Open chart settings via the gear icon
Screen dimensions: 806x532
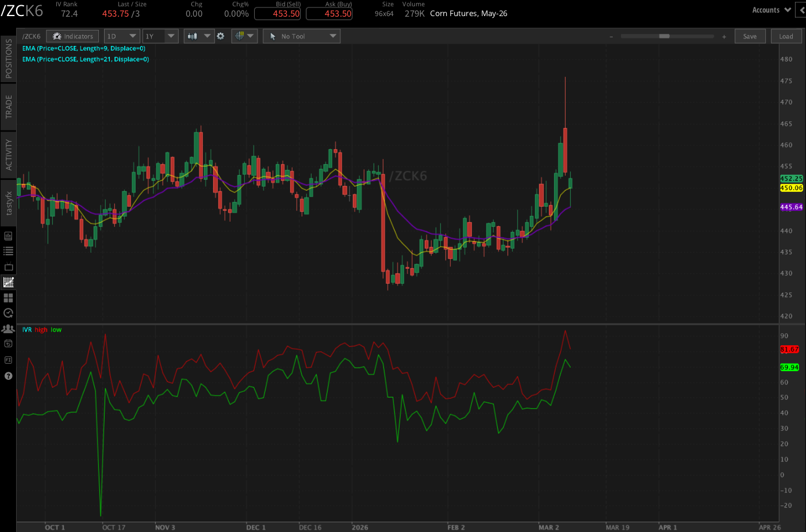tap(221, 36)
